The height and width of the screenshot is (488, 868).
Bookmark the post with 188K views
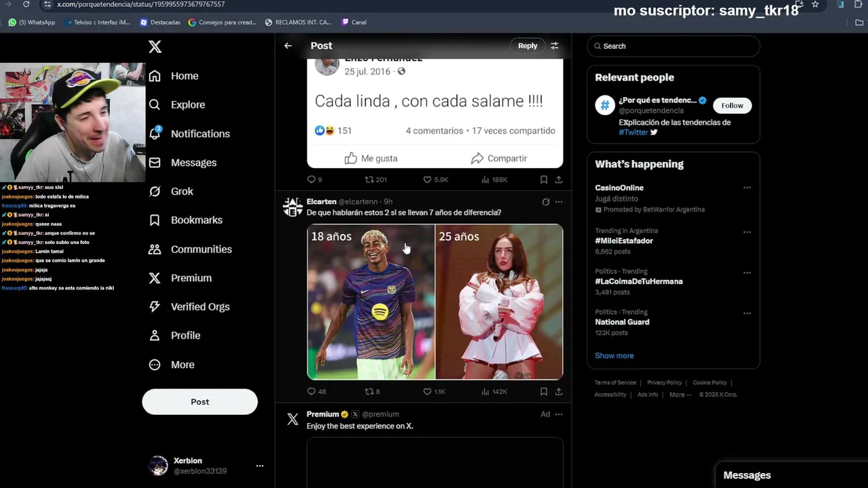544,180
